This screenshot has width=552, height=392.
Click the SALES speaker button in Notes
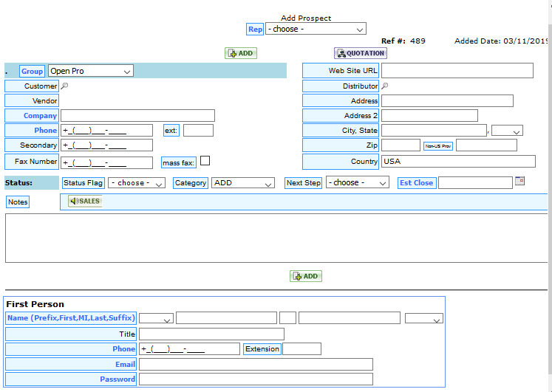(x=84, y=202)
